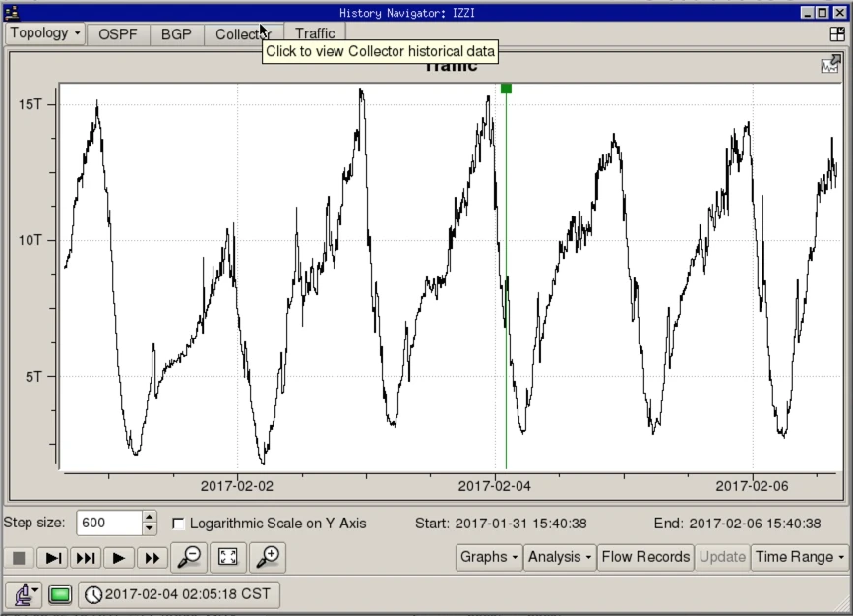
Task: Click the Flow Records button
Action: [x=645, y=557]
